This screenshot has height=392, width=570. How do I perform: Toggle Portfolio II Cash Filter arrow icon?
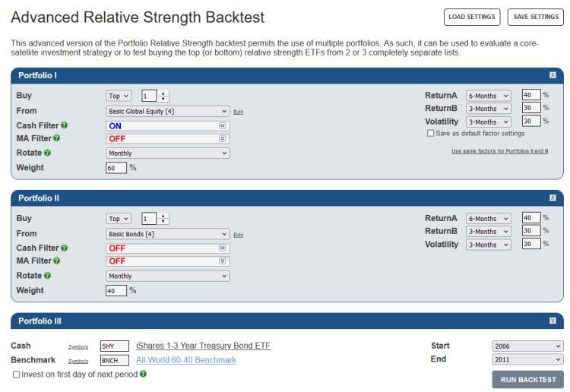[222, 248]
